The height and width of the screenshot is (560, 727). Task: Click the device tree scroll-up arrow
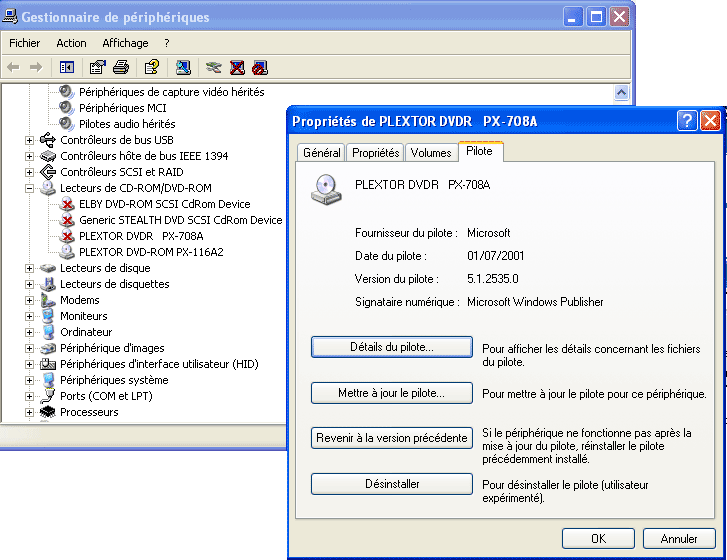point(621,92)
